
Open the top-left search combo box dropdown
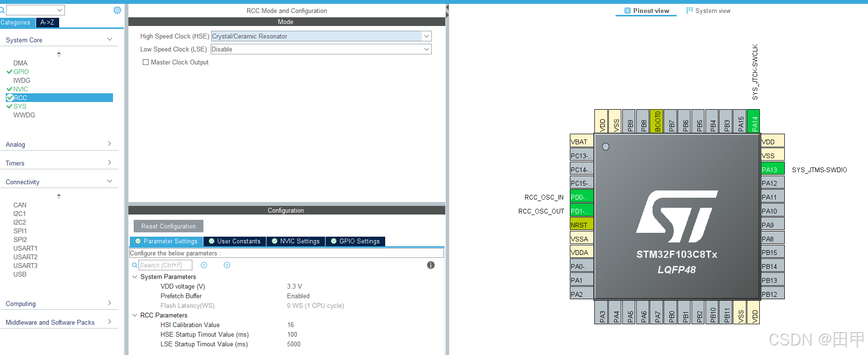pyautogui.click(x=60, y=10)
